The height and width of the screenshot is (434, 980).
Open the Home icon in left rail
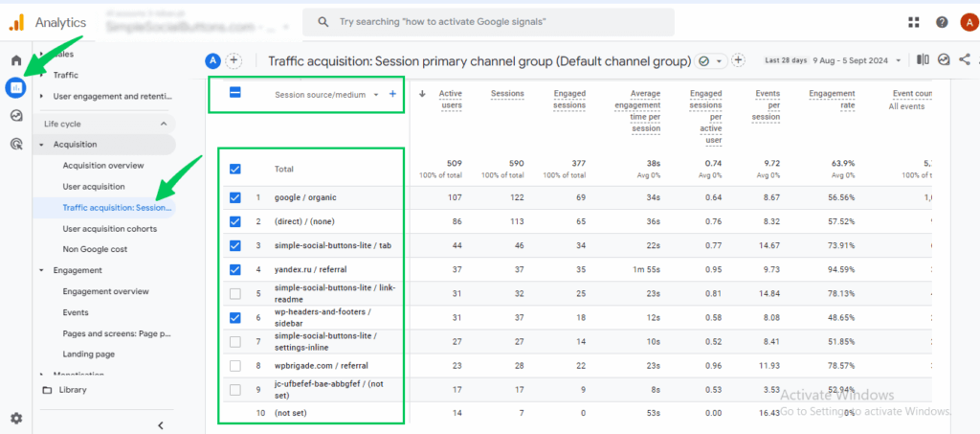click(16, 60)
